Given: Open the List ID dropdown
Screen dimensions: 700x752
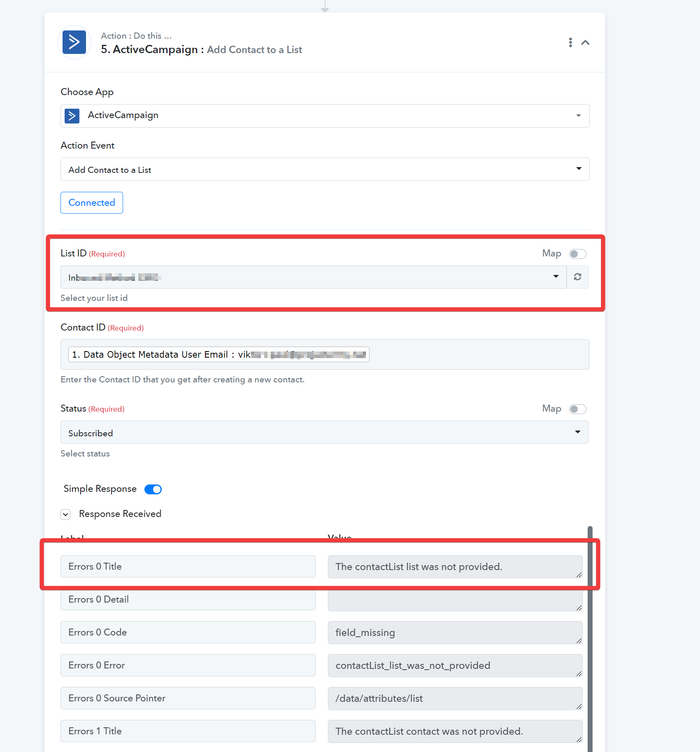Looking at the screenshot, I should pos(314,277).
